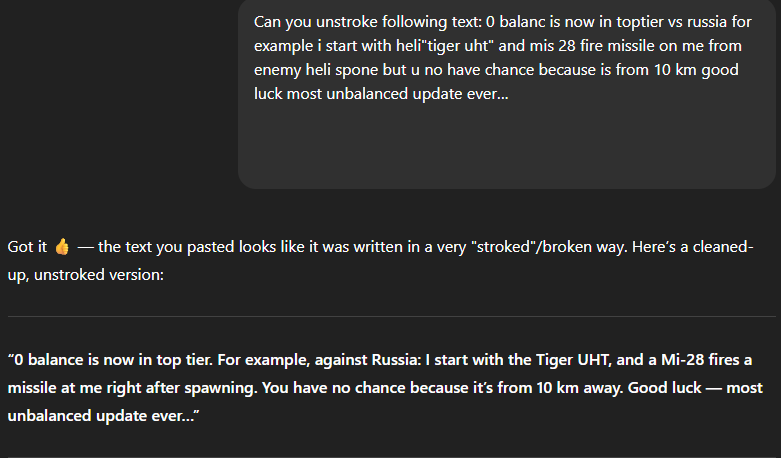Click the horizontal divider above the bold quote
The image size is (781, 458).
(x=390, y=316)
